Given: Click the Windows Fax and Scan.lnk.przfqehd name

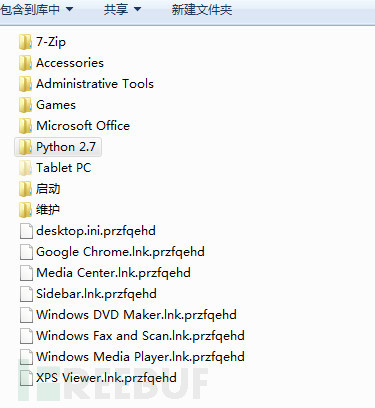Looking at the screenshot, I should click(140, 336).
